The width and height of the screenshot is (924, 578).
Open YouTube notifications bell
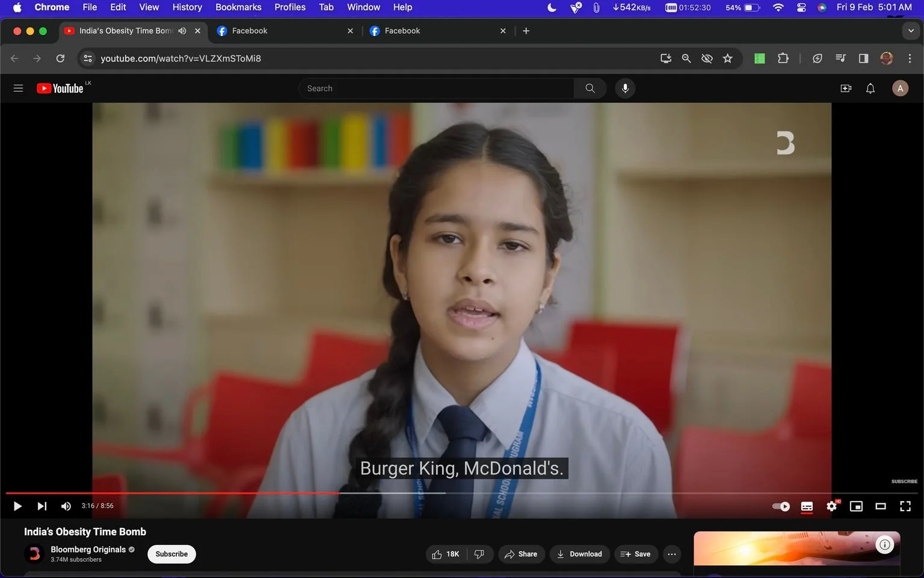[870, 89]
